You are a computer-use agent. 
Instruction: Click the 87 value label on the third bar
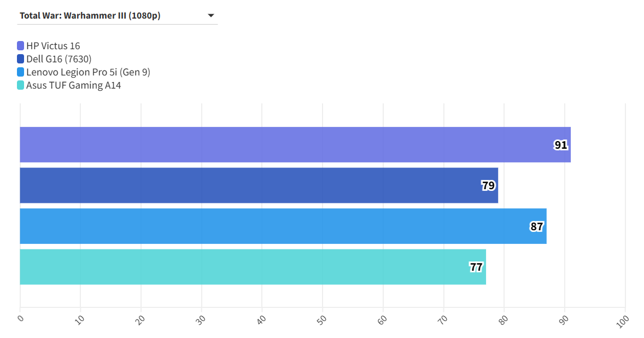coord(537,226)
